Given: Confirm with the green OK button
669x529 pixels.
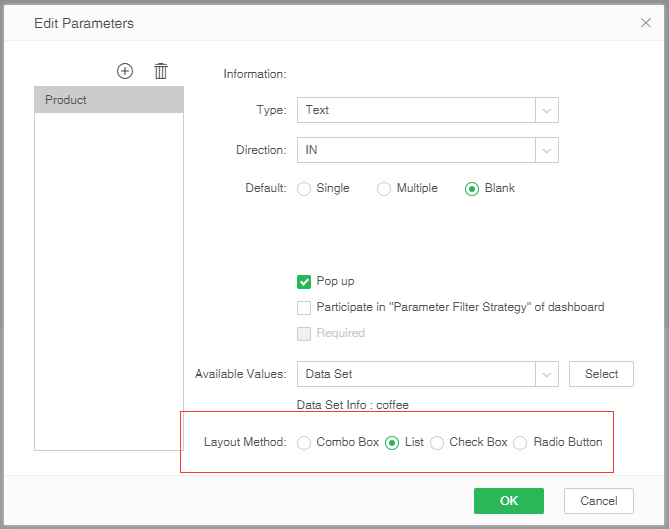Looking at the screenshot, I should click(x=508, y=501).
